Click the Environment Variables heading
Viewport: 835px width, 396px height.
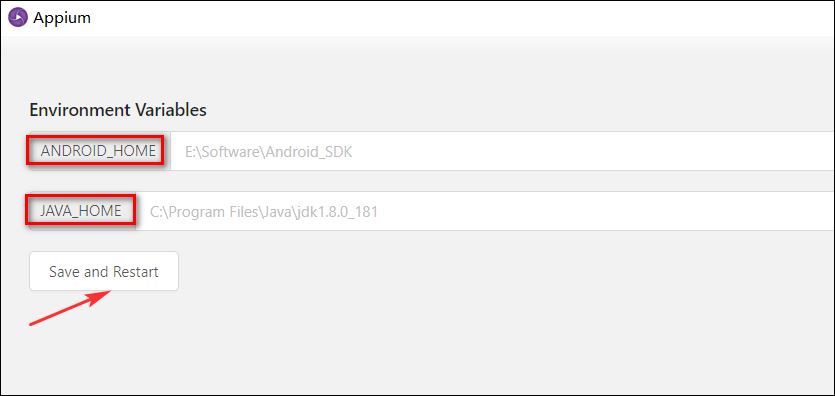pos(118,110)
